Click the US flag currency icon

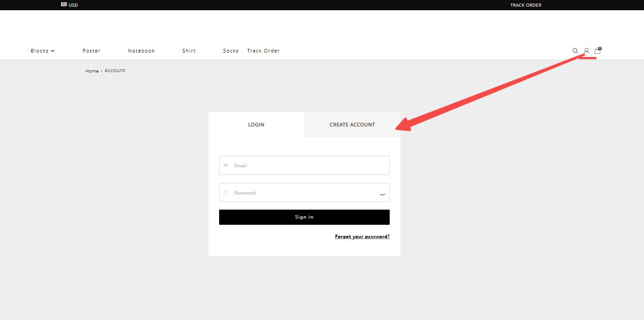coord(64,4)
